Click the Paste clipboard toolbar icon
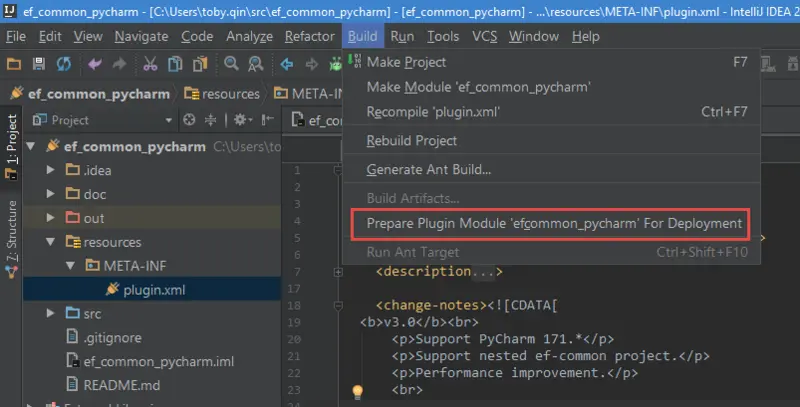 pyautogui.click(x=200, y=64)
